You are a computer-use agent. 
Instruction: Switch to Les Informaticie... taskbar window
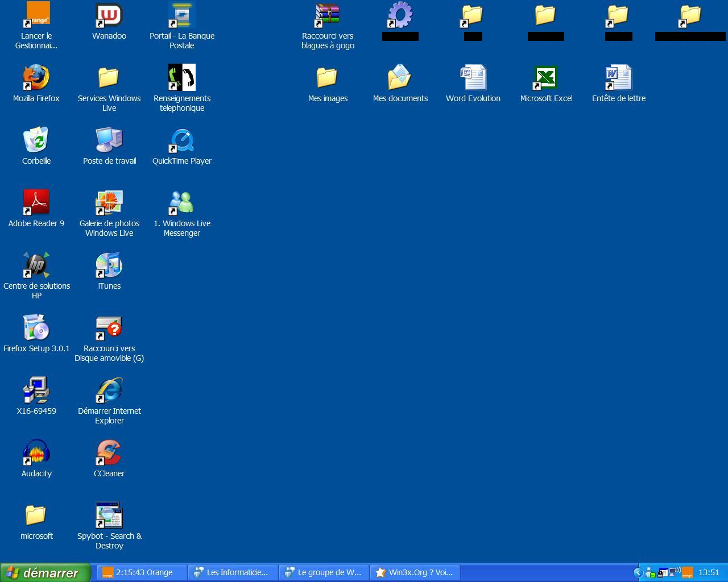point(233,572)
